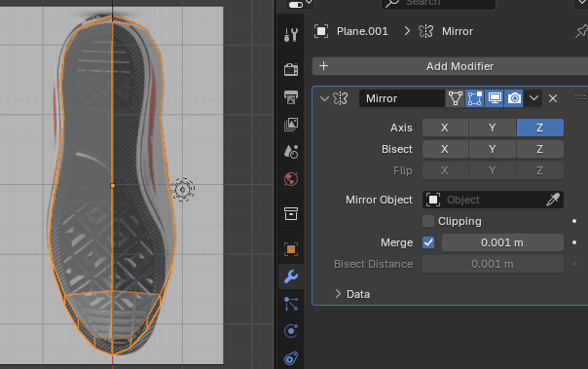Click Add Modifier button

(x=450, y=66)
